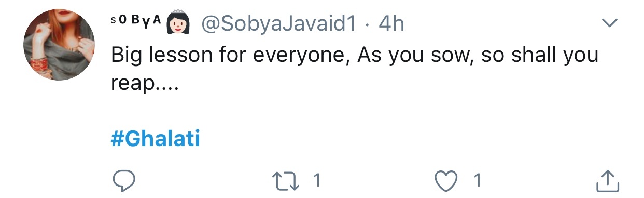Reply to the tweet with speech bubble icon
The image size is (644, 198).
coord(124,181)
